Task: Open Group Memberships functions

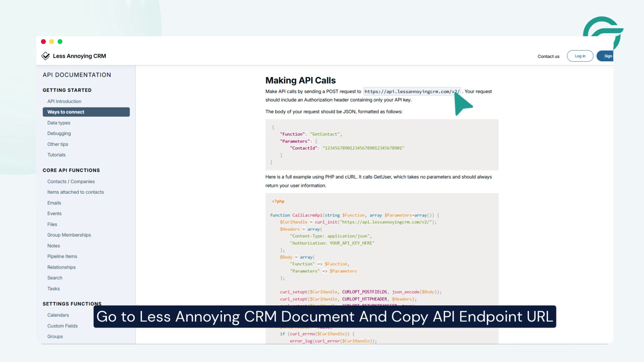Action: [69, 235]
